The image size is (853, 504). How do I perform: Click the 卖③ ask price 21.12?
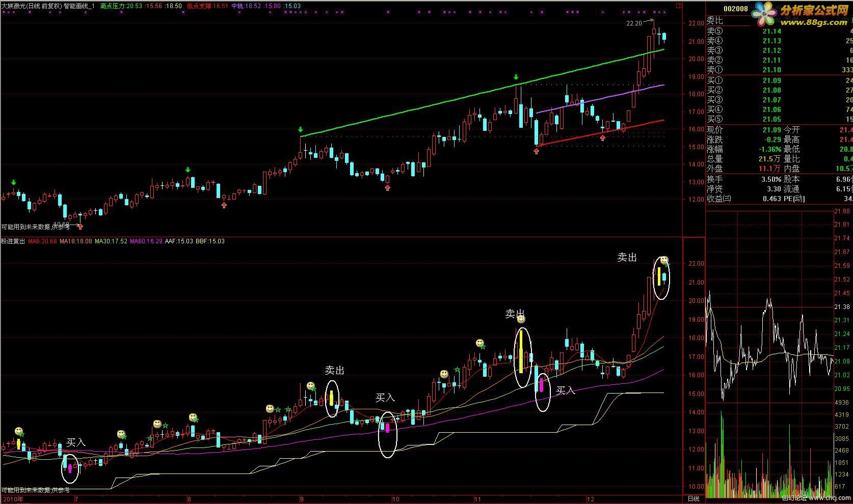[771, 50]
